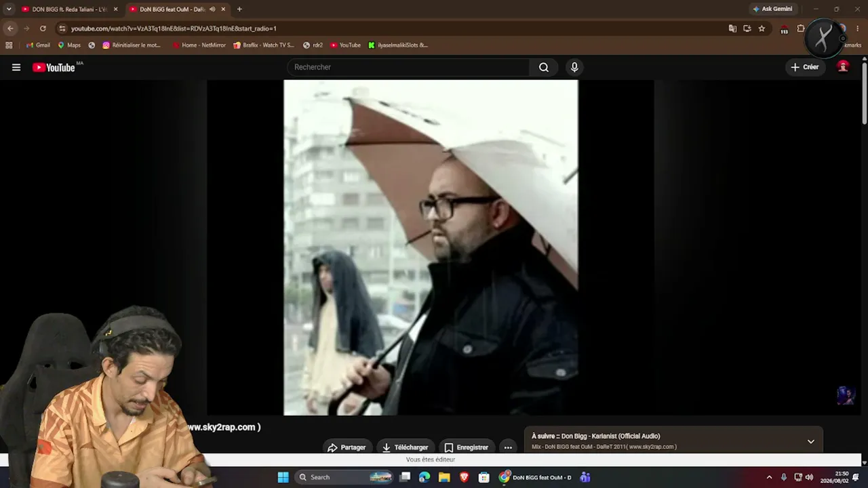The height and width of the screenshot is (488, 868).
Task: Switch to the Chrome DoN BiGG taskbar window
Action: pos(535,477)
